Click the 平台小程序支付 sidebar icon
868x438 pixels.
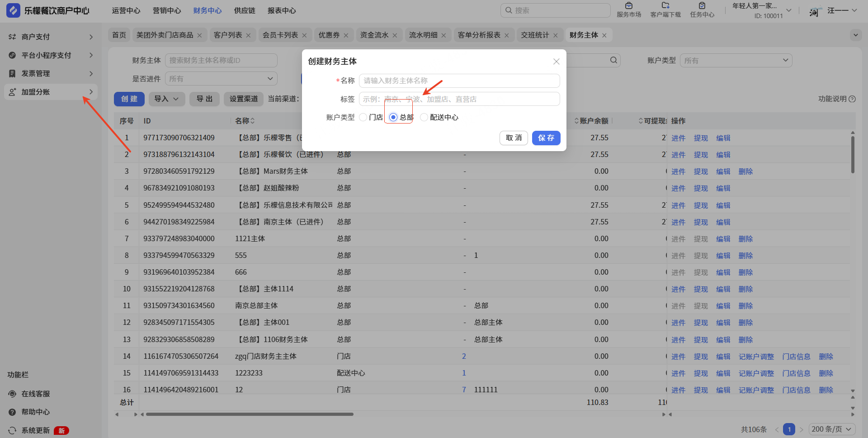click(12, 55)
